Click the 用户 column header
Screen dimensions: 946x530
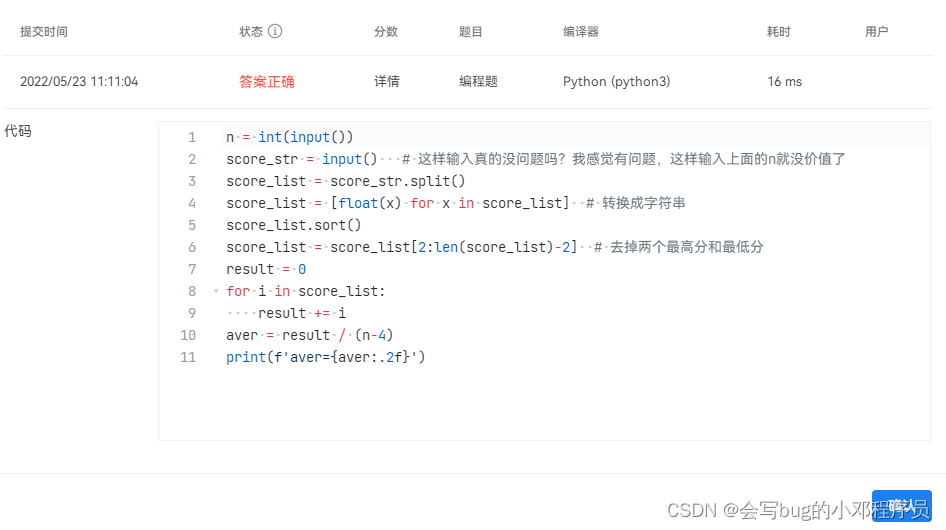(x=877, y=31)
